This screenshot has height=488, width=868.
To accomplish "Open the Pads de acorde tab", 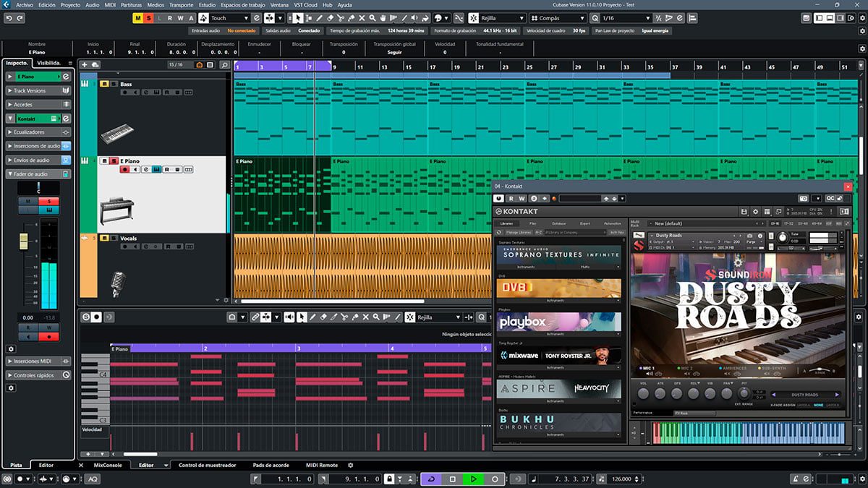I will [271, 465].
